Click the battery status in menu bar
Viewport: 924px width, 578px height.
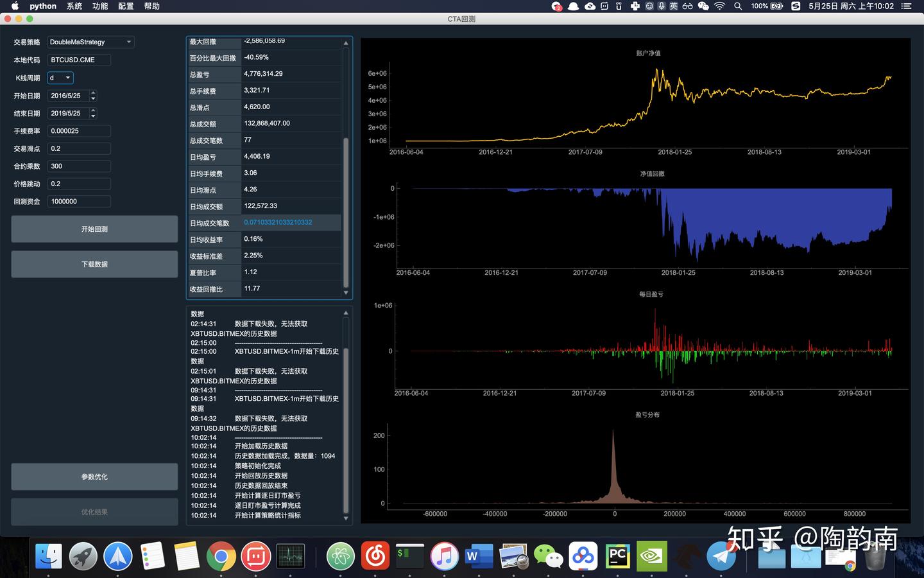point(767,6)
